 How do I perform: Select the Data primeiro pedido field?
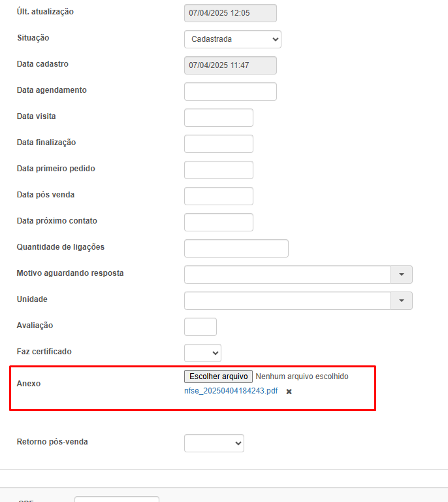coord(219,170)
